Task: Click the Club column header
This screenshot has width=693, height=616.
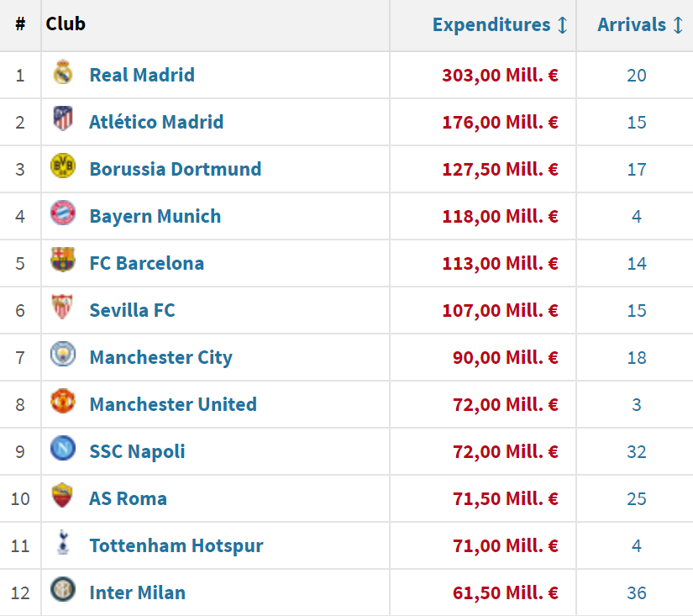Action: coord(66,24)
